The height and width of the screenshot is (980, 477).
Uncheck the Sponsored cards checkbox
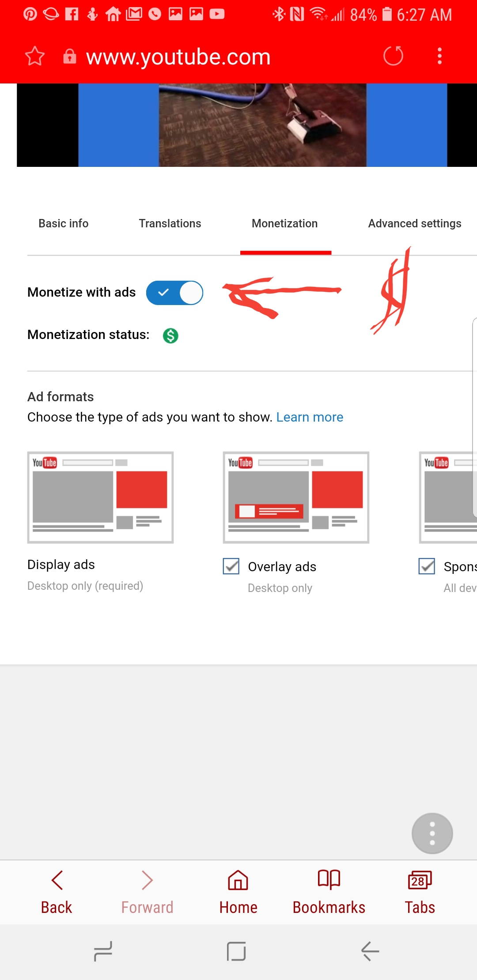tap(427, 566)
